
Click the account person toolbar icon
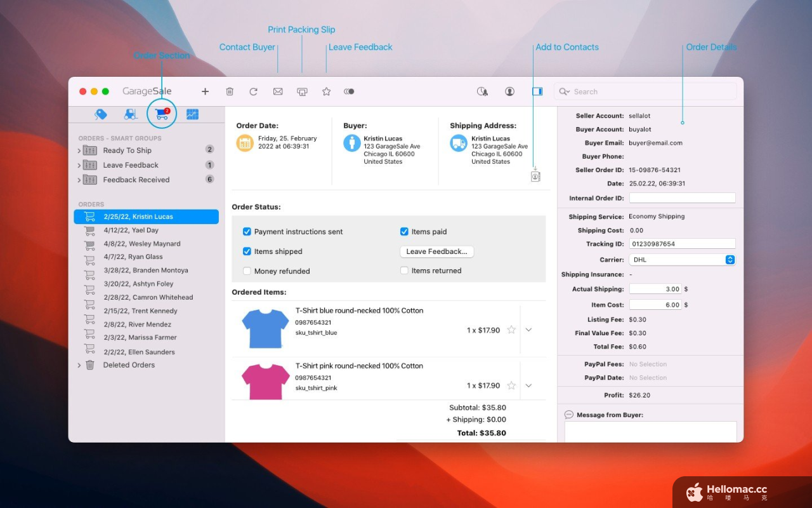(509, 91)
